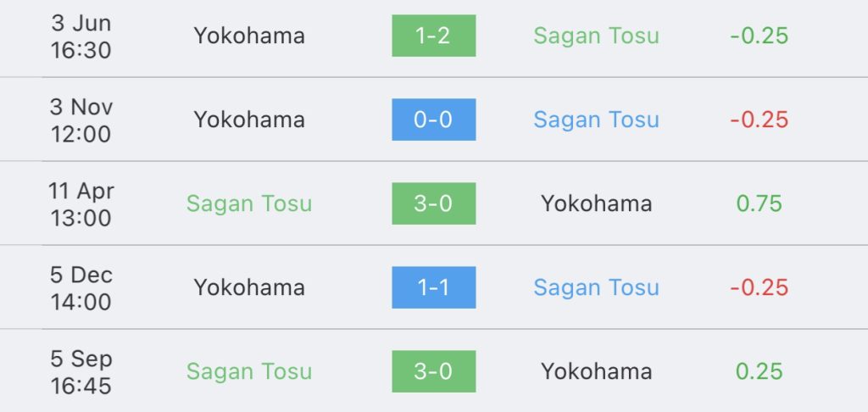Open the 3-0 score on 5 Sep
The width and height of the screenshot is (868, 412).
433,371
